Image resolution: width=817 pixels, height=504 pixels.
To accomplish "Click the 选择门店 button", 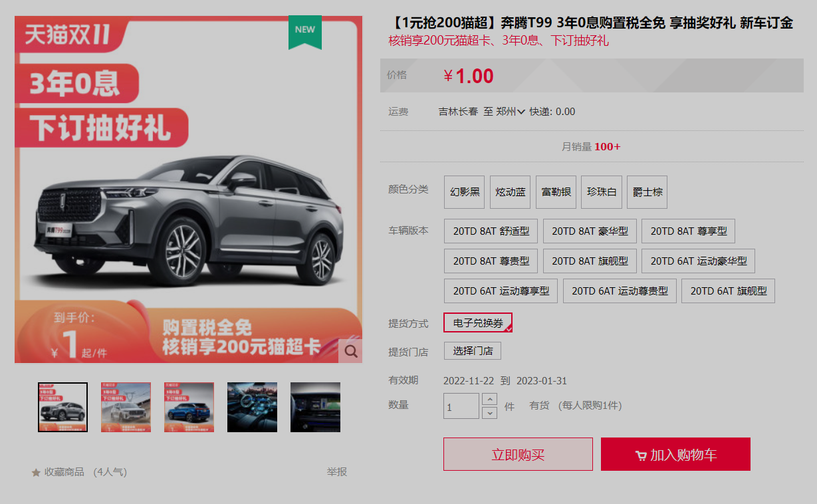I will [x=473, y=351].
